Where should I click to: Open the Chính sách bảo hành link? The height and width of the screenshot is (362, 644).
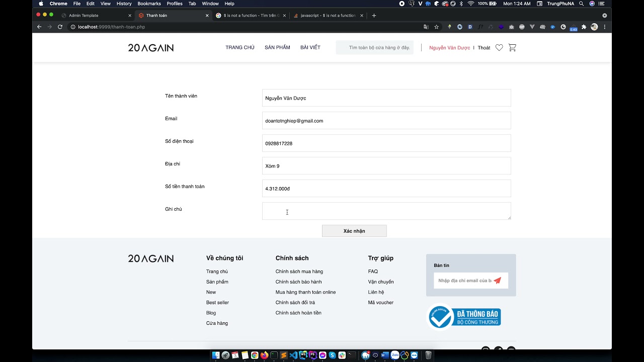click(x=298, y=282)
